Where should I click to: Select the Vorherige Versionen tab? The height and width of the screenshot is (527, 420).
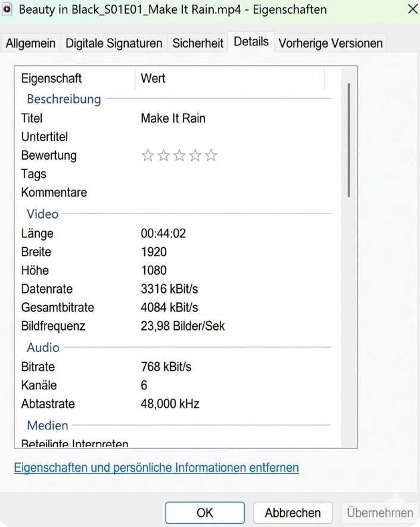pyautogui.click(x=331, y=43)
